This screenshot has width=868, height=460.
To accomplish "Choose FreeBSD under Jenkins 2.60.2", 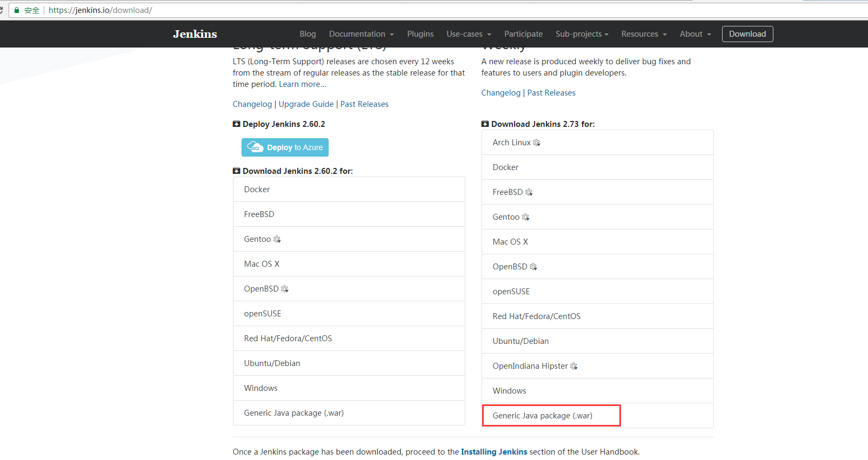I will (349, 214).
